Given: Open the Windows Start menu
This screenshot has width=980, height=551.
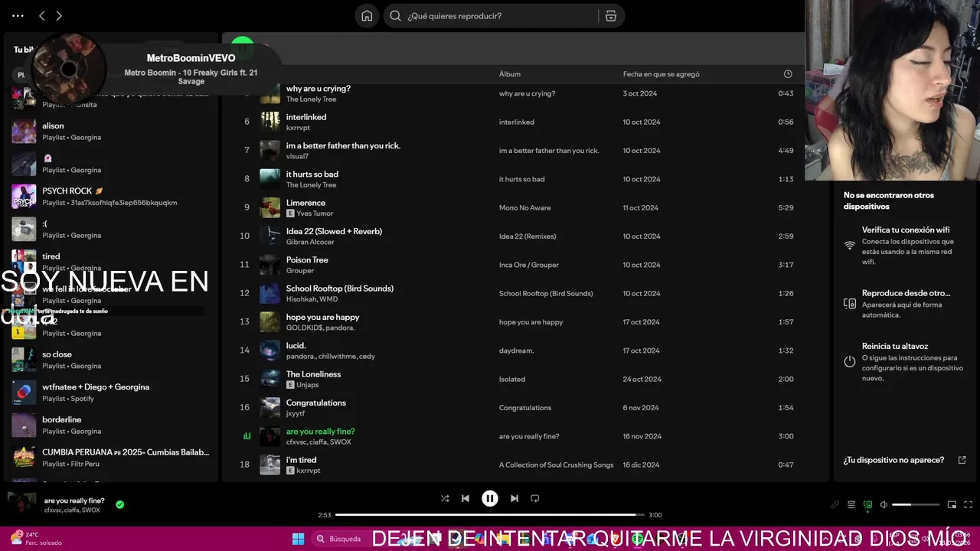Looking at the screenshot, I should tap(298, 539).
